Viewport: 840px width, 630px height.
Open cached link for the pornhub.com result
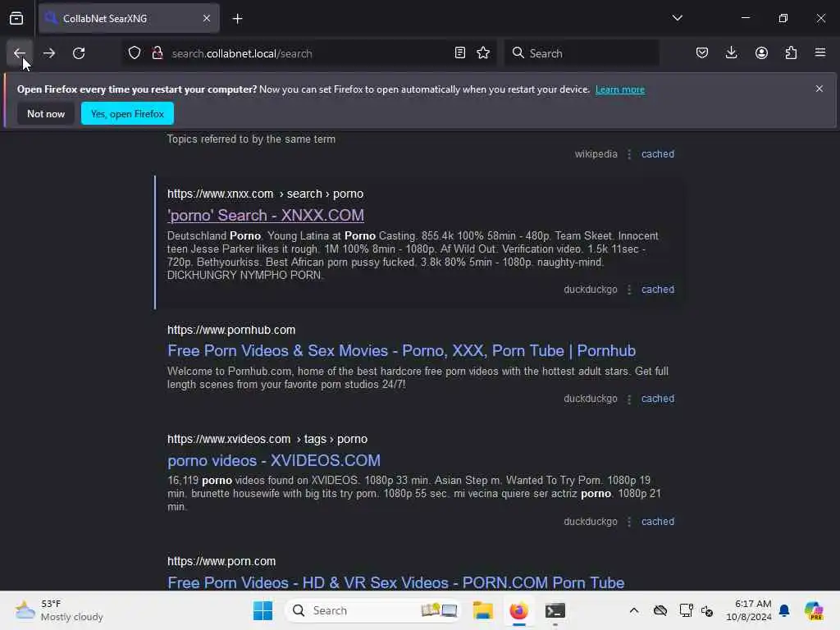(658, 399)
